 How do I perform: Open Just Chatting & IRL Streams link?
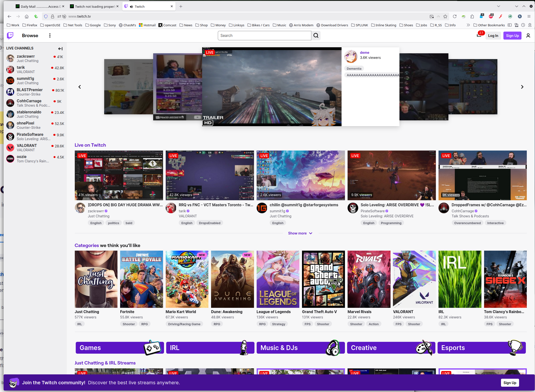coord(105,363)
